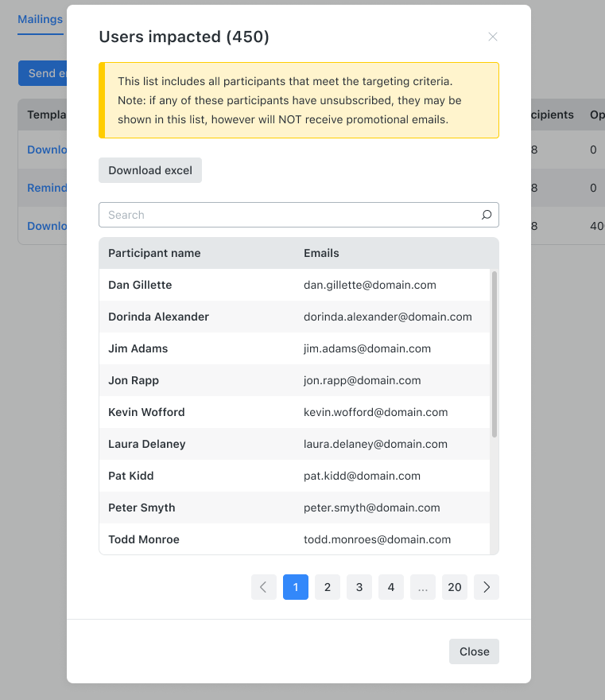Screen dimensions: 605x700
Task: Click email jim.adams@domain.com
Action: coord(367,348)
